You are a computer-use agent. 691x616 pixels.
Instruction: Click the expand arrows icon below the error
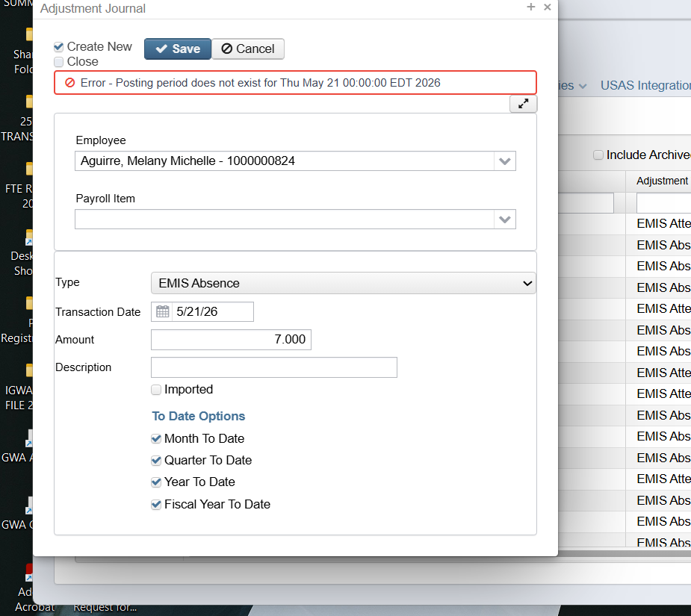(x=523, y=105)
